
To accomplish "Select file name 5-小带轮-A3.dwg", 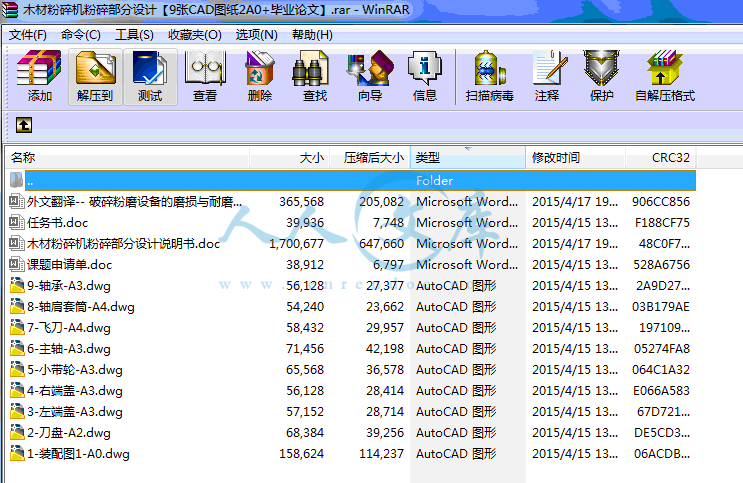I will 75,369.
